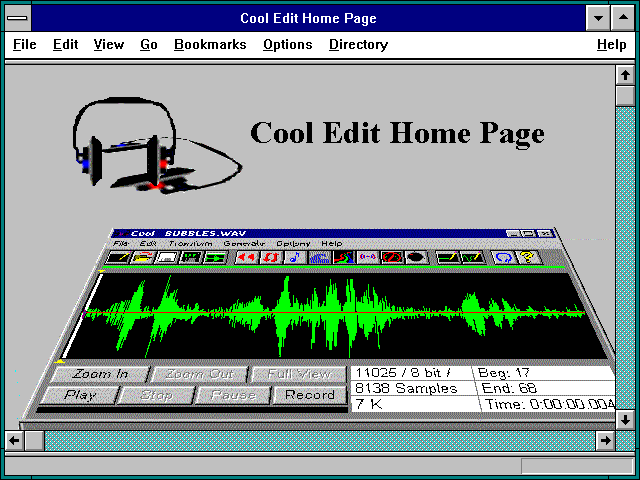Click the horizontal scrollbar left arrow
Image resolution: width=640 pixels, height=480 pixels.
click(x=14, y=440)
